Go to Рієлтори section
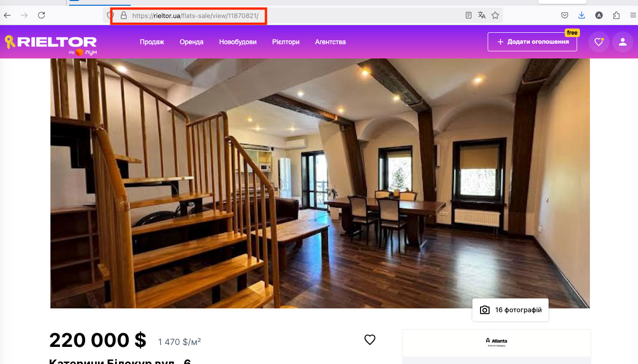 coord(286,42)
